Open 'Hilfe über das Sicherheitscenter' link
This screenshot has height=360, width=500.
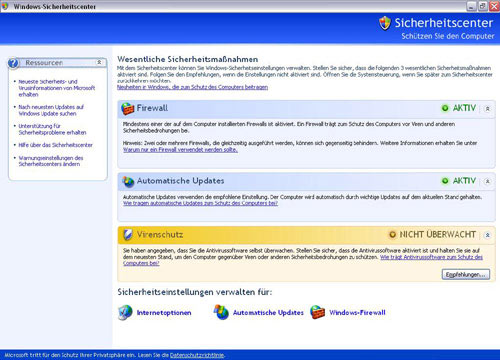point(55,145)
